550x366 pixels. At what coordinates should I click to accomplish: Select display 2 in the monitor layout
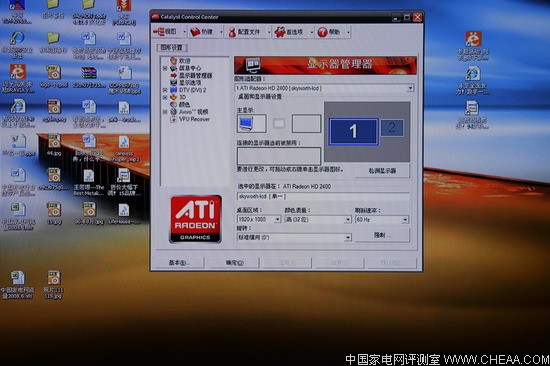click(392, 128)
